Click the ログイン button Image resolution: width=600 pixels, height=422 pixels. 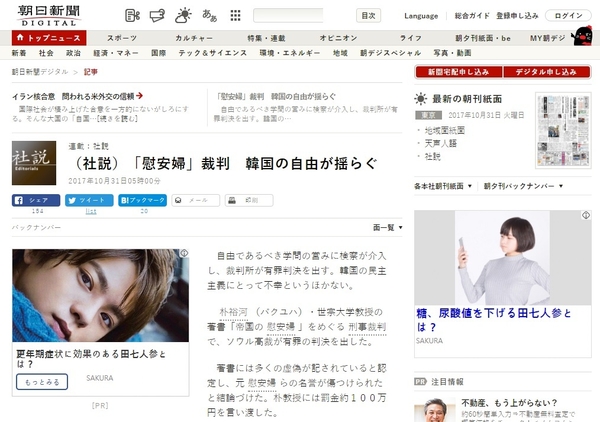pos(568,16)
